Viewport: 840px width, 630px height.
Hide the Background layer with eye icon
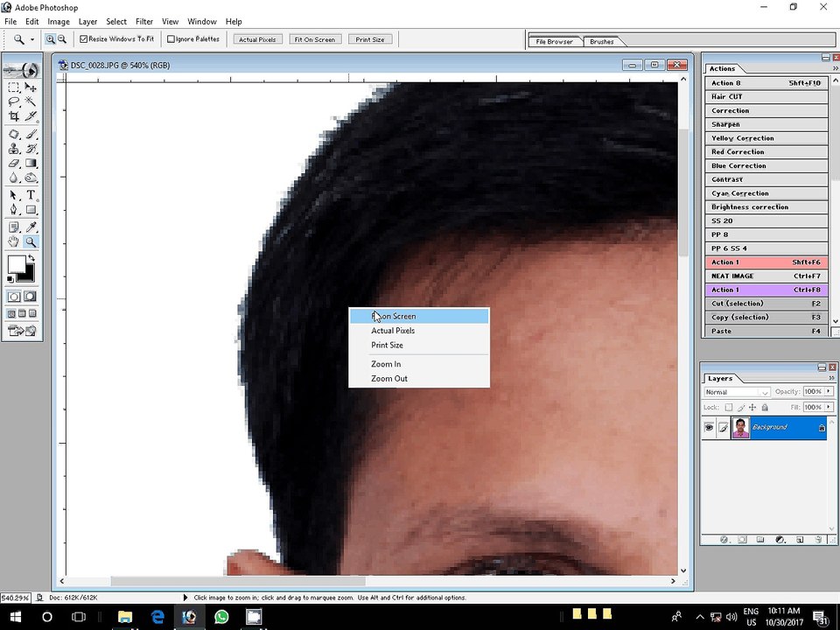pos(709,428)
